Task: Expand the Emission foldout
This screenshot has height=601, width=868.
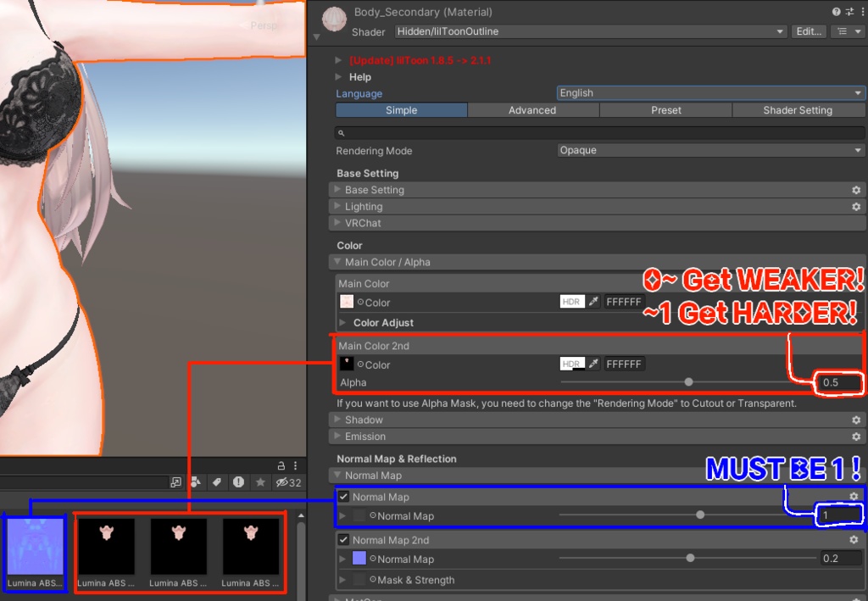Action: point(337,436)
